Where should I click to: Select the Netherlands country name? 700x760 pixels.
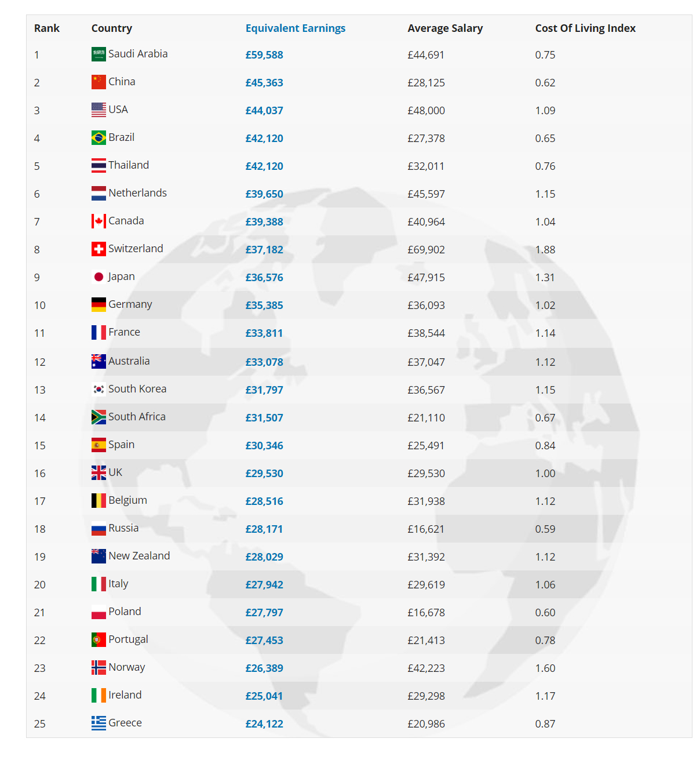tap(138, 193)
